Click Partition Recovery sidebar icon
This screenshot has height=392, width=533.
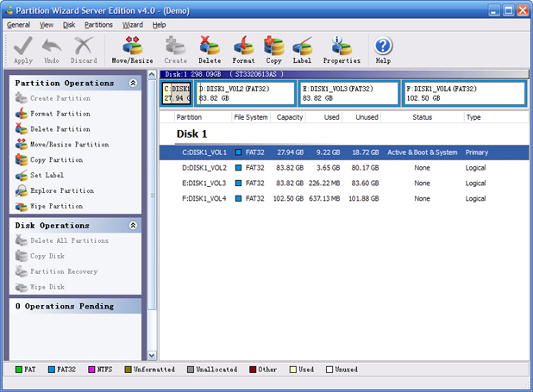22,271
